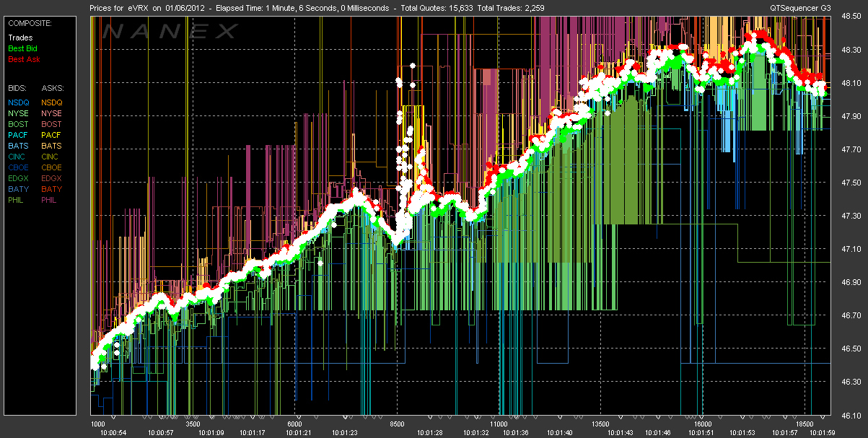Select the BATY bid legend entry
The image size is (868, 438).
(18, 189)
